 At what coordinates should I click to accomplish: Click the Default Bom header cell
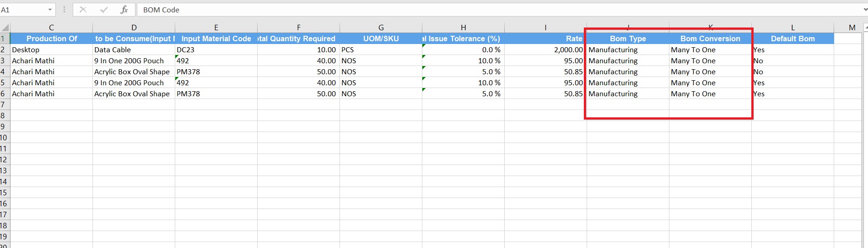pos(793,39)
